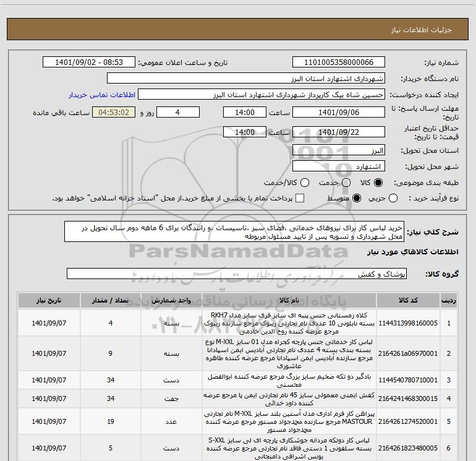Click product code 2164261a06970001
Screen dimensions: 476x461
pos(408,353)
